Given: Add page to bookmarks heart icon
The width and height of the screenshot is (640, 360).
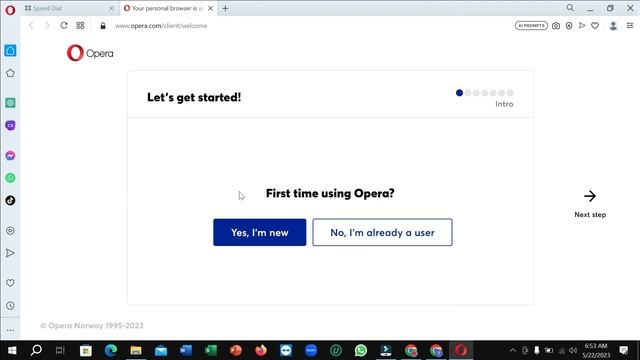Looking at the screenshot, I should [x=595, y=26].
